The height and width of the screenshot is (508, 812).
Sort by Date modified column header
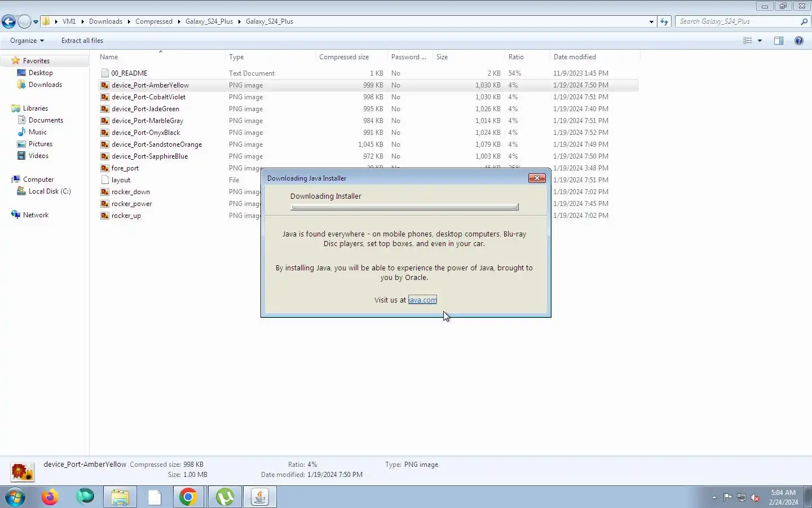(x=594, y=57)
